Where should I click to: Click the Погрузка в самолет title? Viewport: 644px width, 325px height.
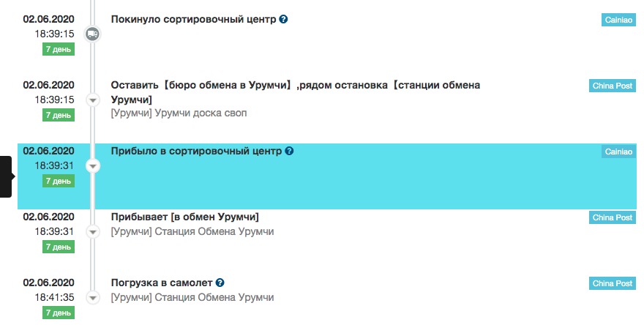coord(162,283)
